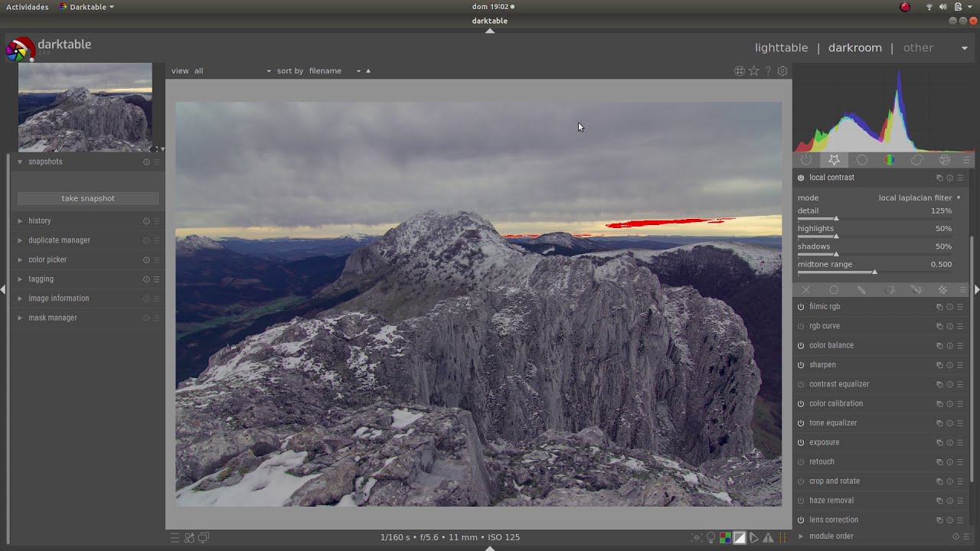Toggle filmic rgb module power
The width and height of the screenshot is (980, 551).
801,307
